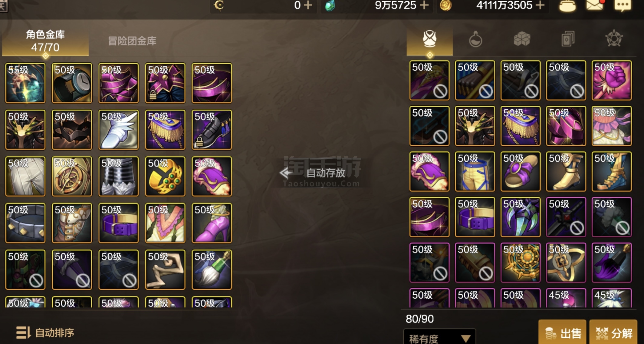644x344 pixels.
Task: Click the coin pouch icon in top bar
Action: click(x=567, y=5)
